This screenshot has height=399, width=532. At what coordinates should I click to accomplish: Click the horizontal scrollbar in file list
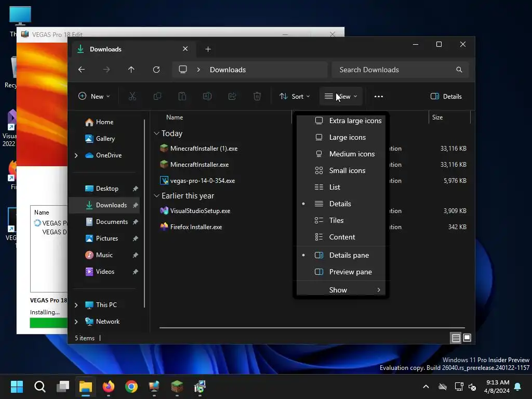(312, 328)
